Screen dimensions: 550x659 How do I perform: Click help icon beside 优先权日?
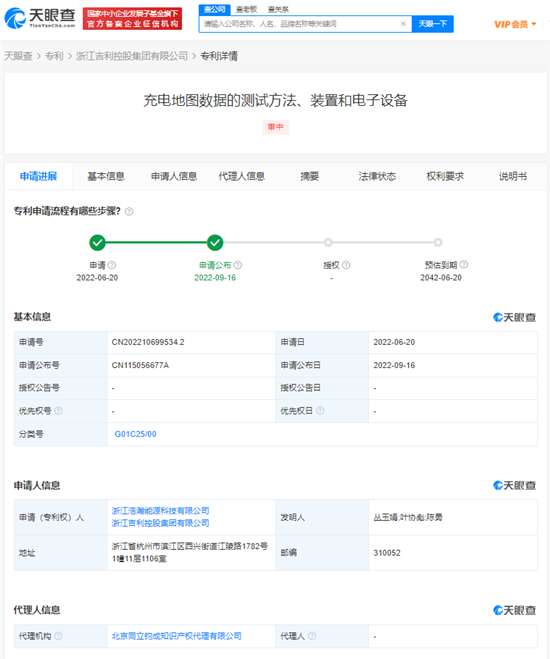[x=320, y=411]
